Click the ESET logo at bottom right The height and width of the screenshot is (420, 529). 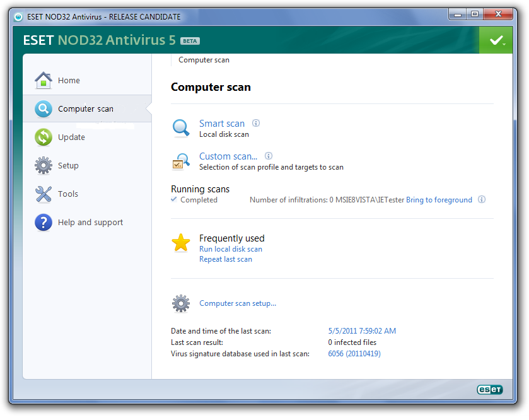(489, 390)
